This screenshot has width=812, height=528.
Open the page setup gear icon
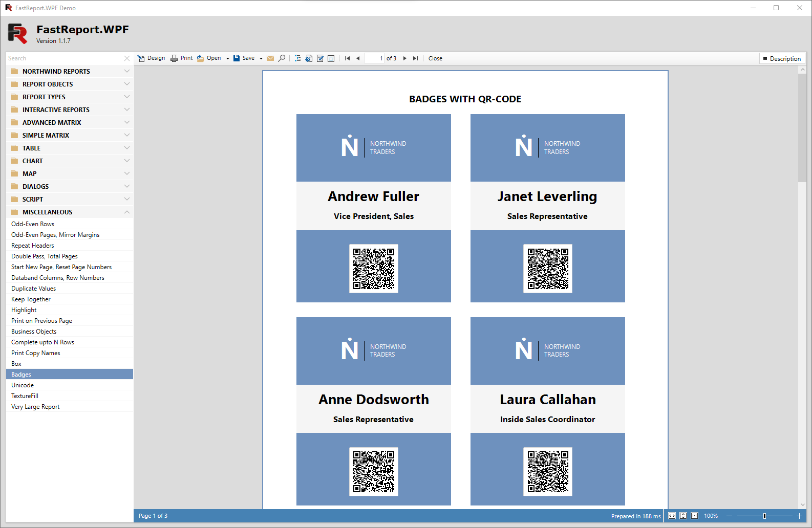tap(309, 58)
